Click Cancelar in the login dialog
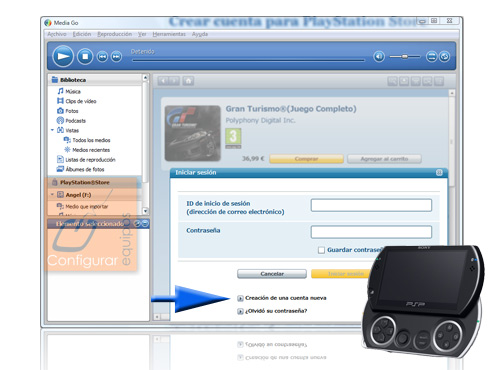The width and height of the screenshot is (500, 370). pyautogui.click(x=272, y=274)
